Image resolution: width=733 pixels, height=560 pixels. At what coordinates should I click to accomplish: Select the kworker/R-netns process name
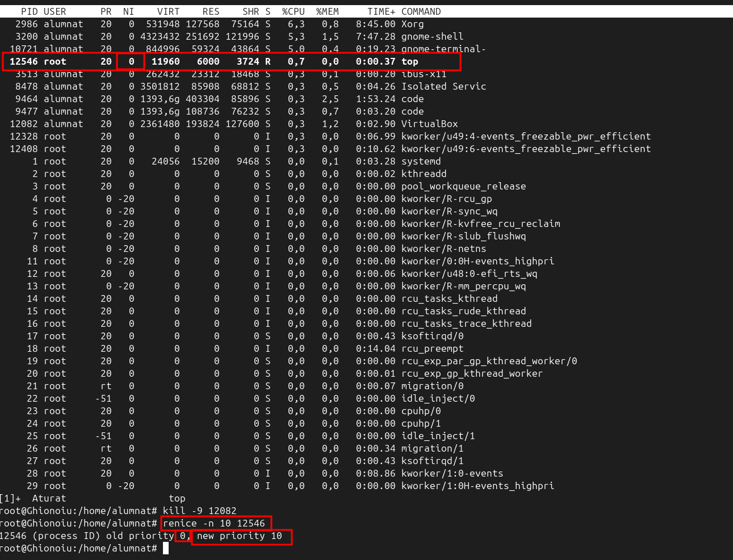pyautogui.click(x=443, y=249)
